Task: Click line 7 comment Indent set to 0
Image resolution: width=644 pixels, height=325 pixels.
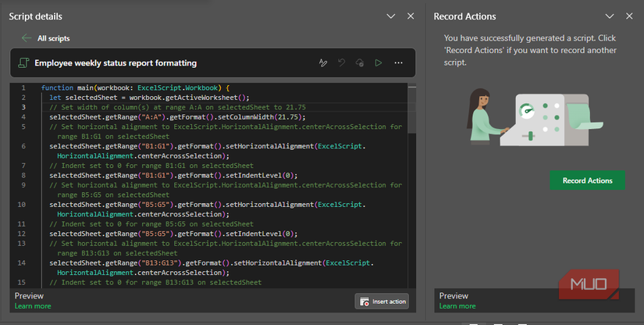Action: tap(151, 166)
